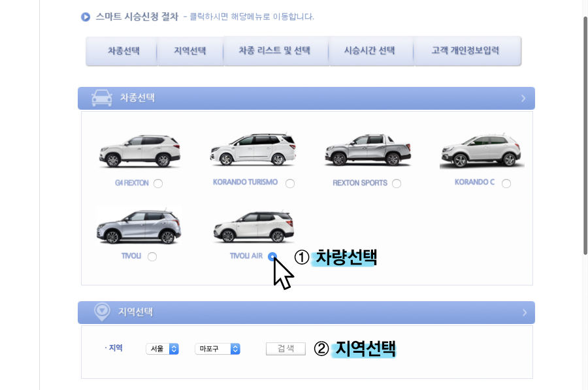Click the 지역선택 section header bar
Image resolution: width=588 pixels, height=390 pixels.
point(306,312)
